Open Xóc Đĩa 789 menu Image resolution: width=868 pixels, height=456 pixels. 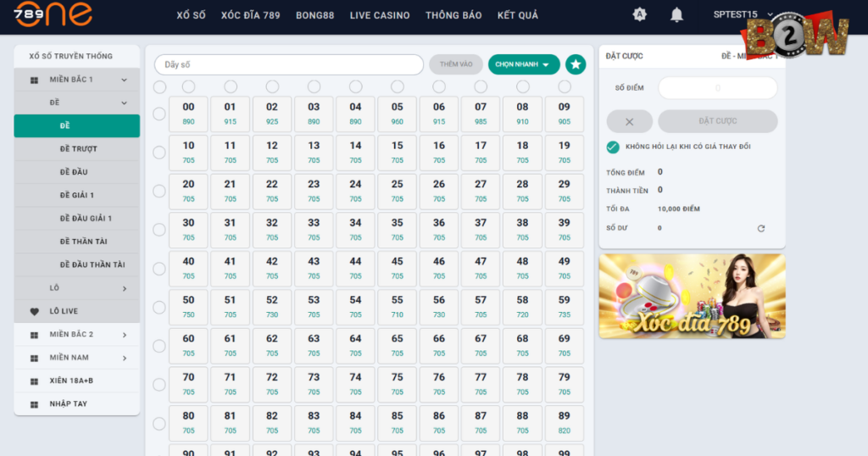[x=251, y=15]
